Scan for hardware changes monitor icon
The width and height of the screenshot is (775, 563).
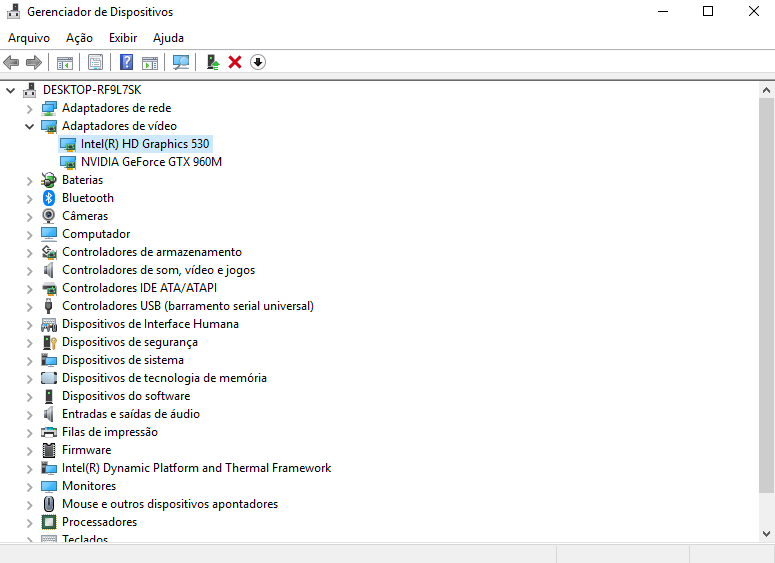(x=181, y=62)
